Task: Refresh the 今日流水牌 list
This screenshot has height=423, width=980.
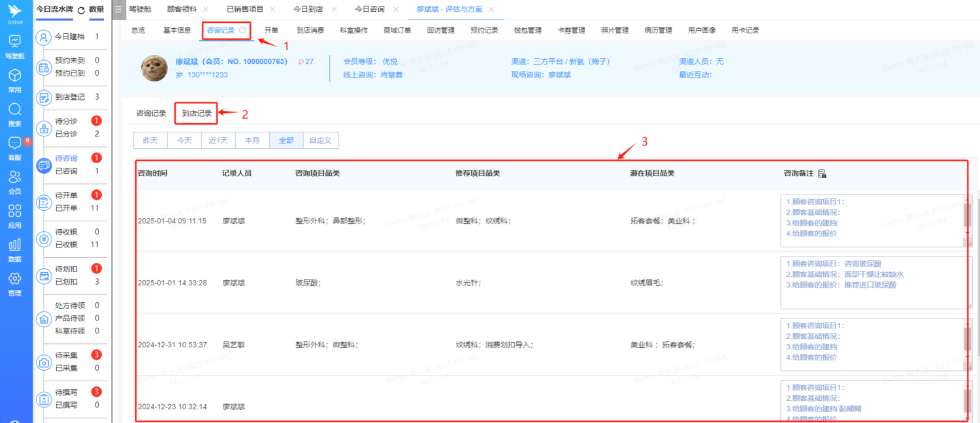Action: click(x=80, y=10)
